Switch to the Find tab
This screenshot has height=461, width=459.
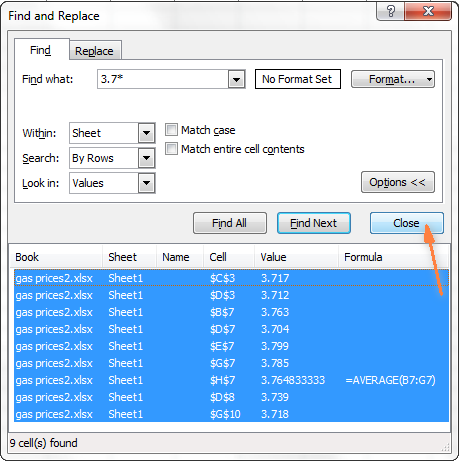click(x=41, y=50)
